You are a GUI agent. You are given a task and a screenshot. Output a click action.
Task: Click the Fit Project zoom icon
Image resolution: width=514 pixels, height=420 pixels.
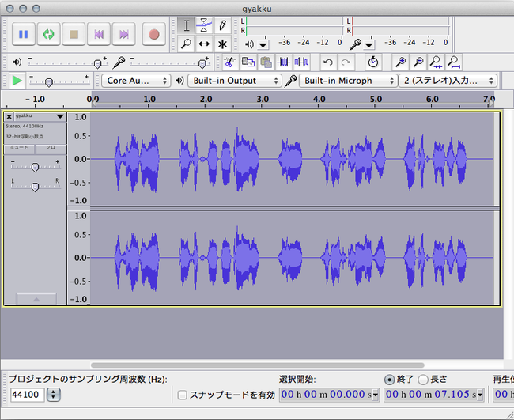coord(454,62)
